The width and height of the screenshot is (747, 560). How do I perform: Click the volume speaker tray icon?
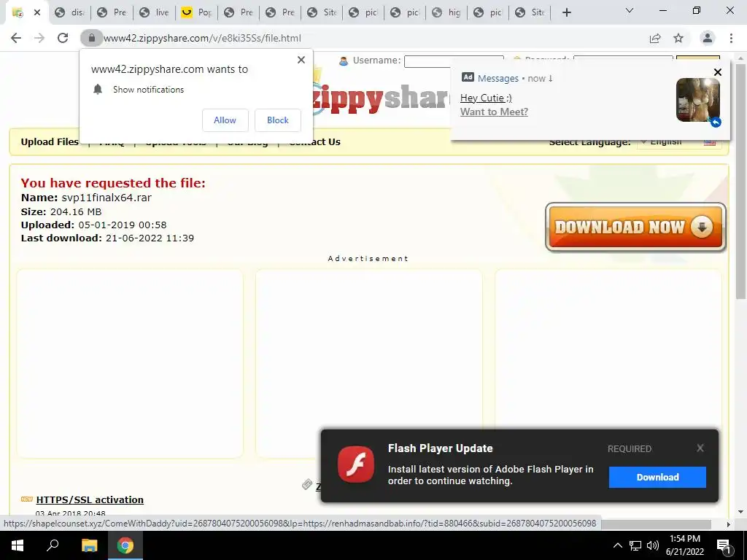click(653, 545)
